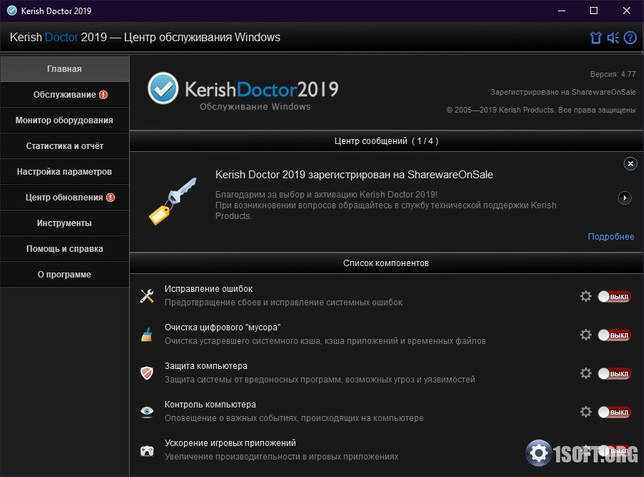Image resolution: width=644 pixels, height=477 pixels.
Task: Click the Список компонентов header
Action: click(x=386, y=263)
